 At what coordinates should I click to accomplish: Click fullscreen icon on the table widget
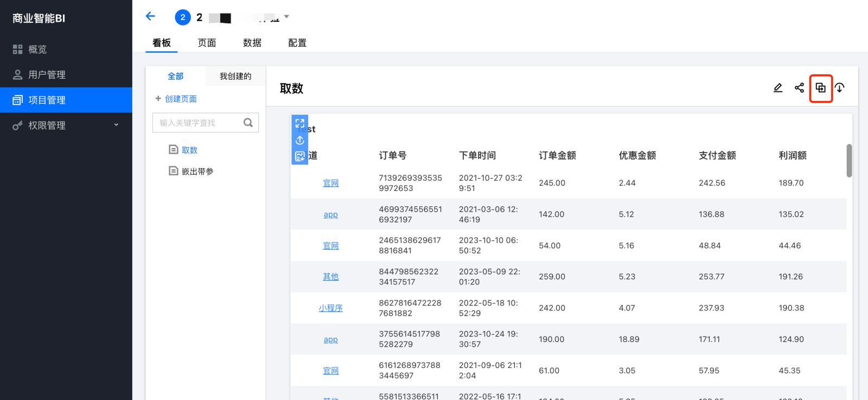(299, 124)
